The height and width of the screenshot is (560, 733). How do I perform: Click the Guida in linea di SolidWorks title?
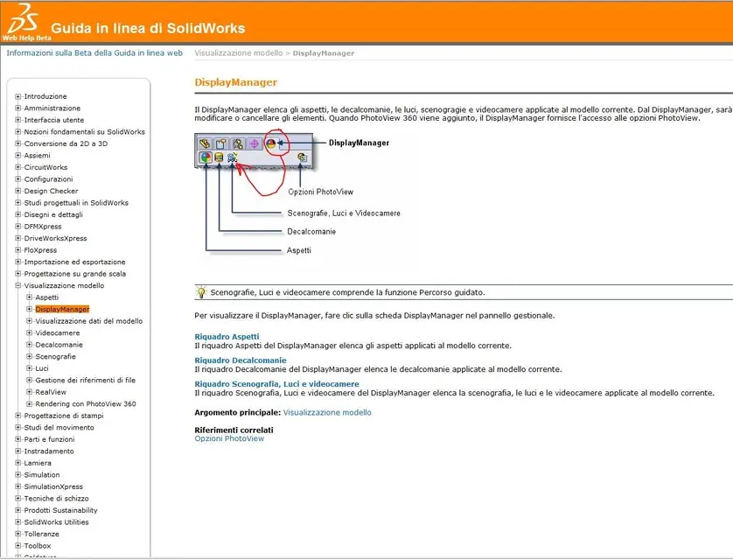coord(148,28)
